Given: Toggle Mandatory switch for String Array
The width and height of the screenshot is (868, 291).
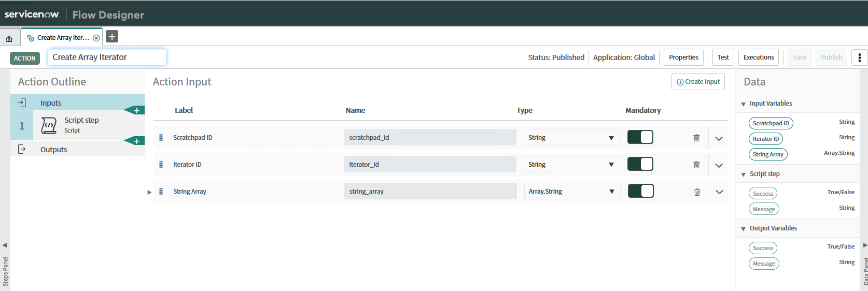Looking at the screenshot, I should (640, 191).
